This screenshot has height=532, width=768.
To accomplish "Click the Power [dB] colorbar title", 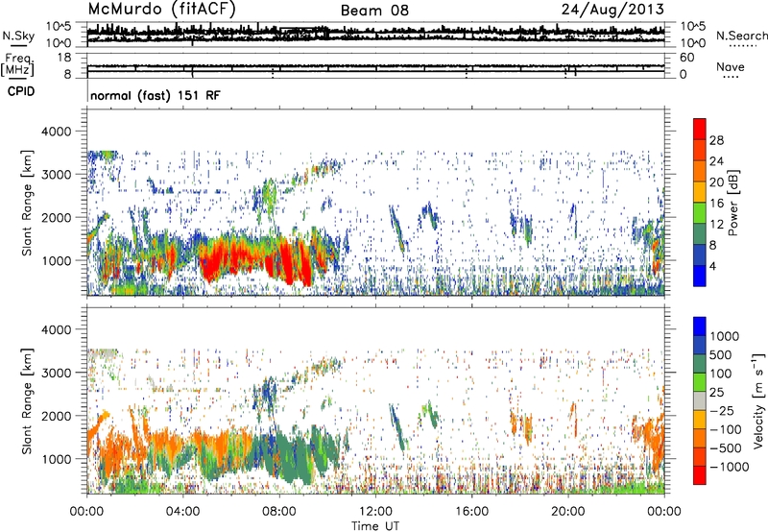I will [732, 203].
